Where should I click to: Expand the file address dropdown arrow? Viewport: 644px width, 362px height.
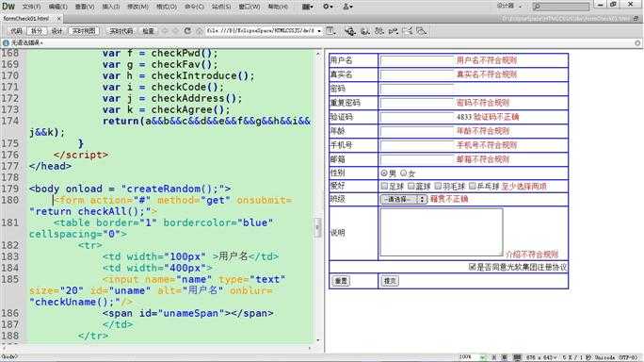[x=319, y=31]
